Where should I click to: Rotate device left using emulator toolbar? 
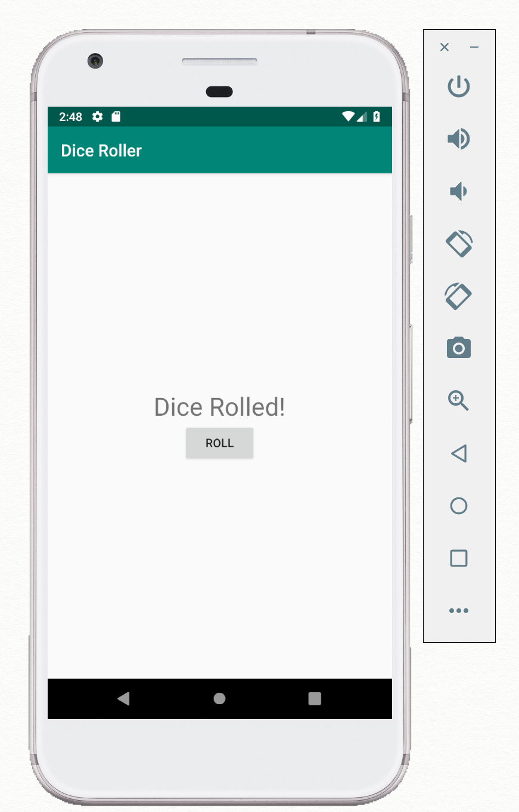pyautogui.click(x=459, y=244)
